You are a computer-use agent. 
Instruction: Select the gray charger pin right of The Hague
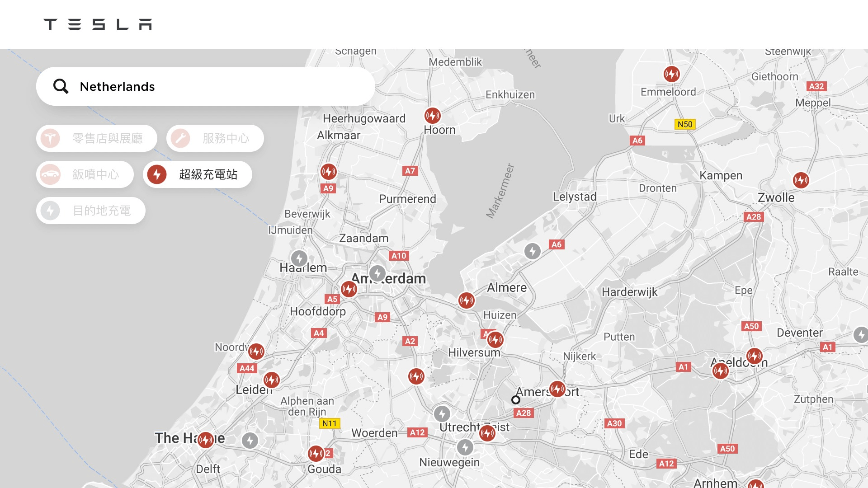click(250, 441)
